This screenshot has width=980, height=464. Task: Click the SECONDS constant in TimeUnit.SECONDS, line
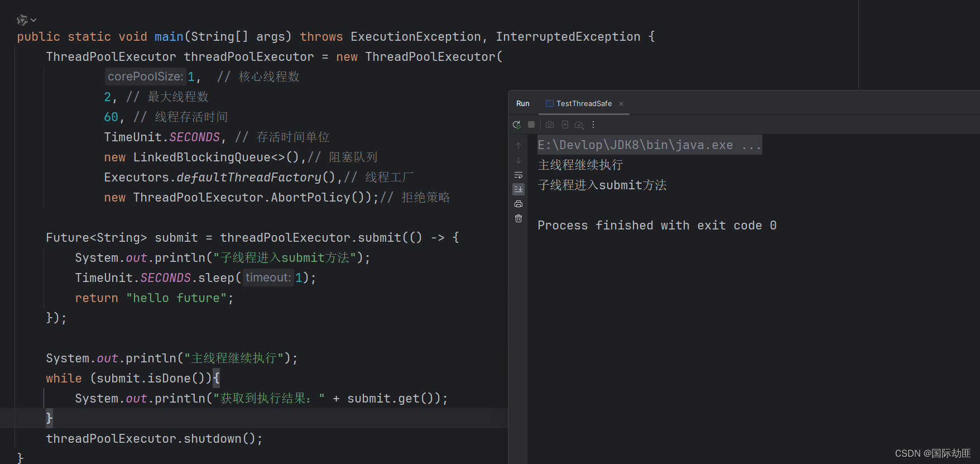point(195,137)
